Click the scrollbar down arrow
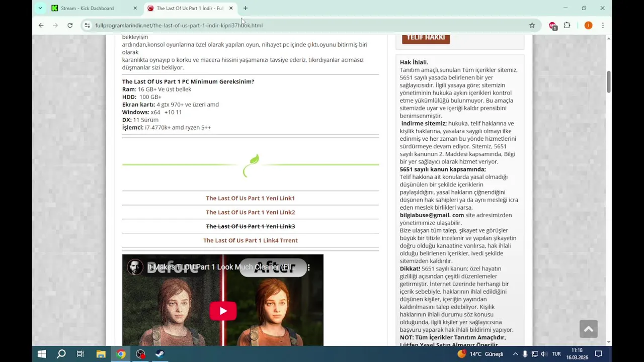 tap(609, 342)
